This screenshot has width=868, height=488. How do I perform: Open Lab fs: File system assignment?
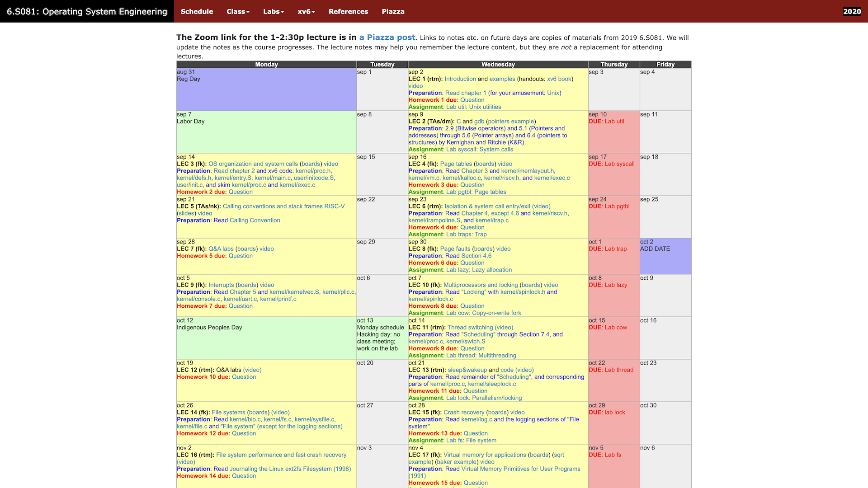pos(471,441)
